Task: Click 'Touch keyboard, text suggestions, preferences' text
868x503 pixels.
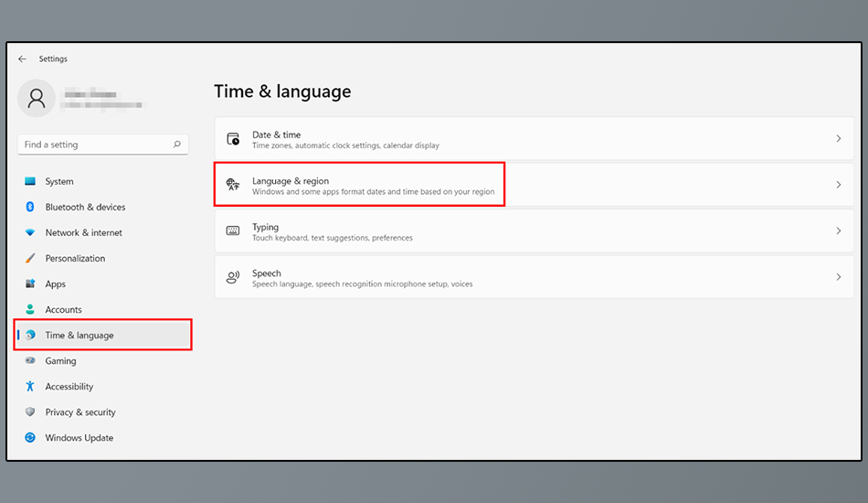Action: pos(333,238)
